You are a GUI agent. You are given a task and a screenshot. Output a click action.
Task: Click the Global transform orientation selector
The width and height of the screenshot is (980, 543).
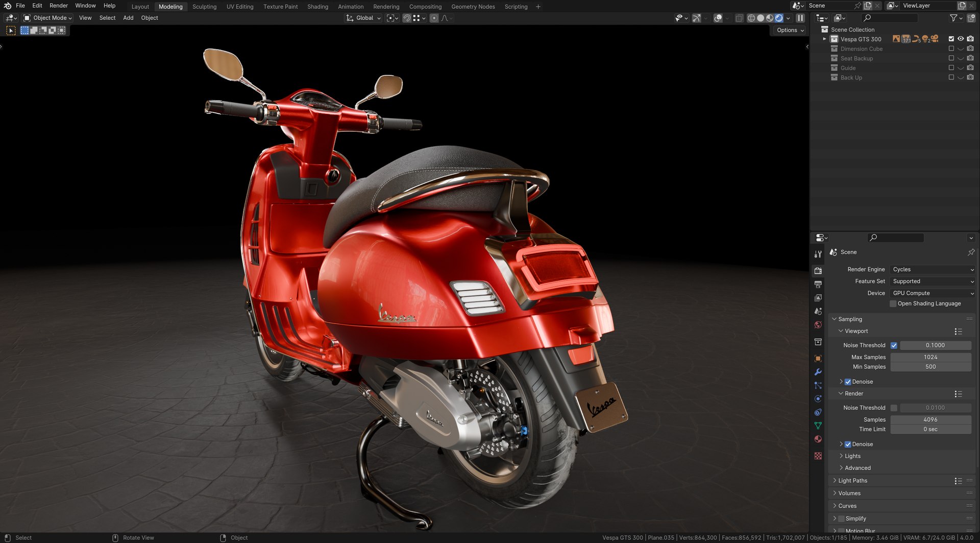(363, 18)
